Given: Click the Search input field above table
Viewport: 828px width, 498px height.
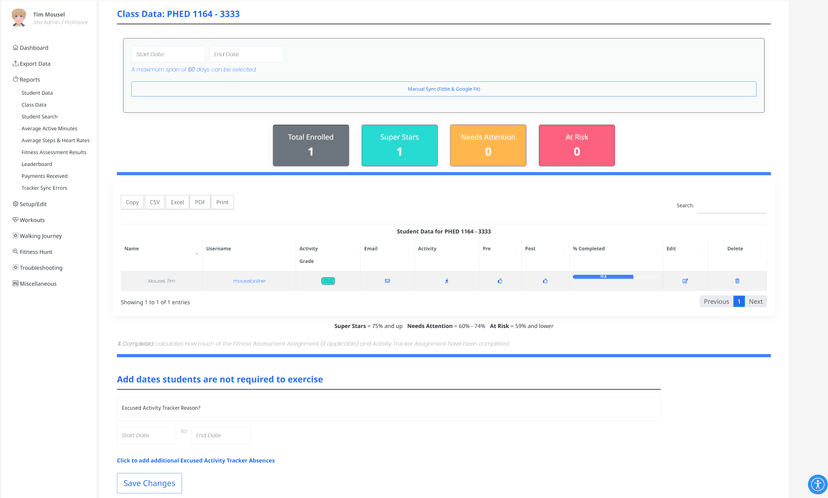Looking at the screenshot, I should [x=731, y=206].
